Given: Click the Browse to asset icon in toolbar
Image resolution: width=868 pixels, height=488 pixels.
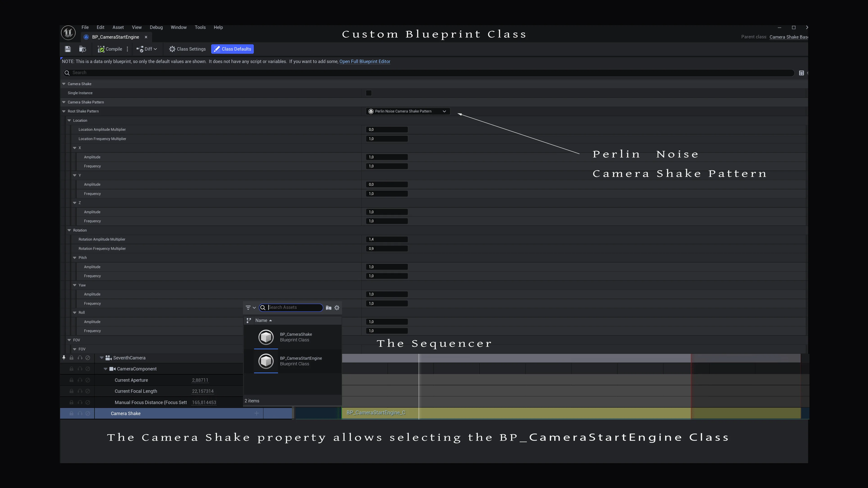Looking at the screenshot, I should coord(83,49).
